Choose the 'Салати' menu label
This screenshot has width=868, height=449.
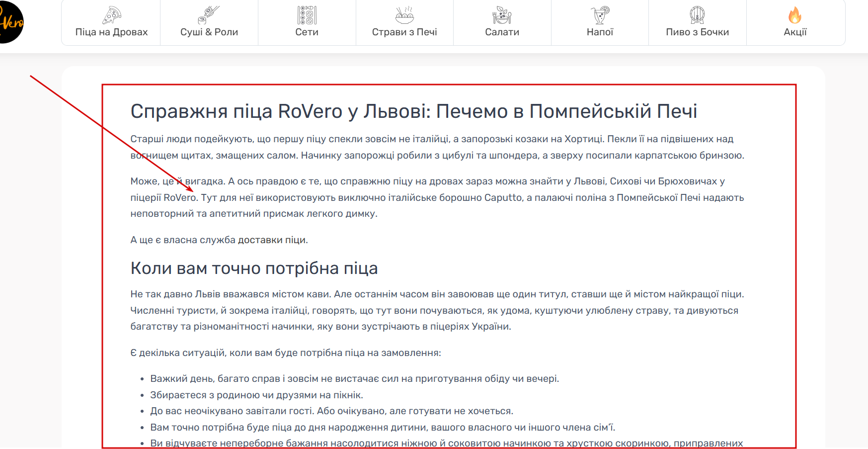502,32
